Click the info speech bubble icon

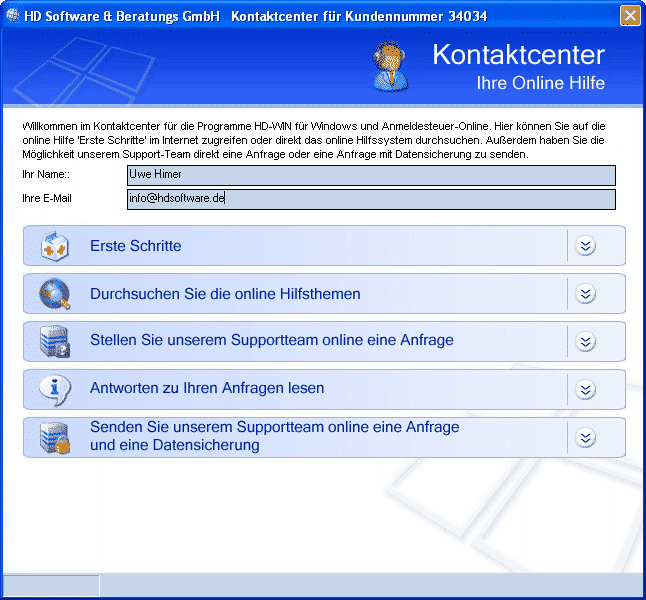[55, 389]
